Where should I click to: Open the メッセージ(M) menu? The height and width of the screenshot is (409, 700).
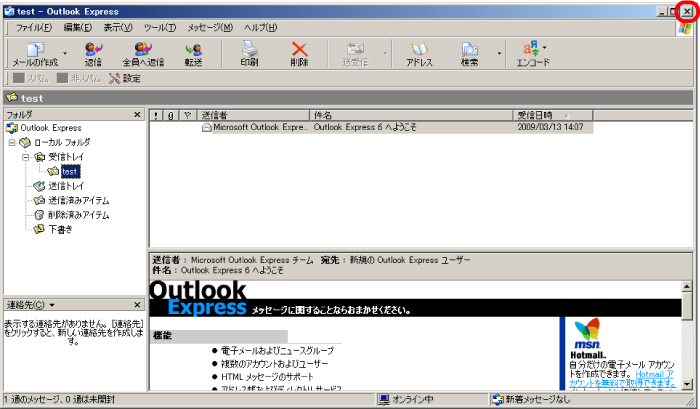point(210,28)
